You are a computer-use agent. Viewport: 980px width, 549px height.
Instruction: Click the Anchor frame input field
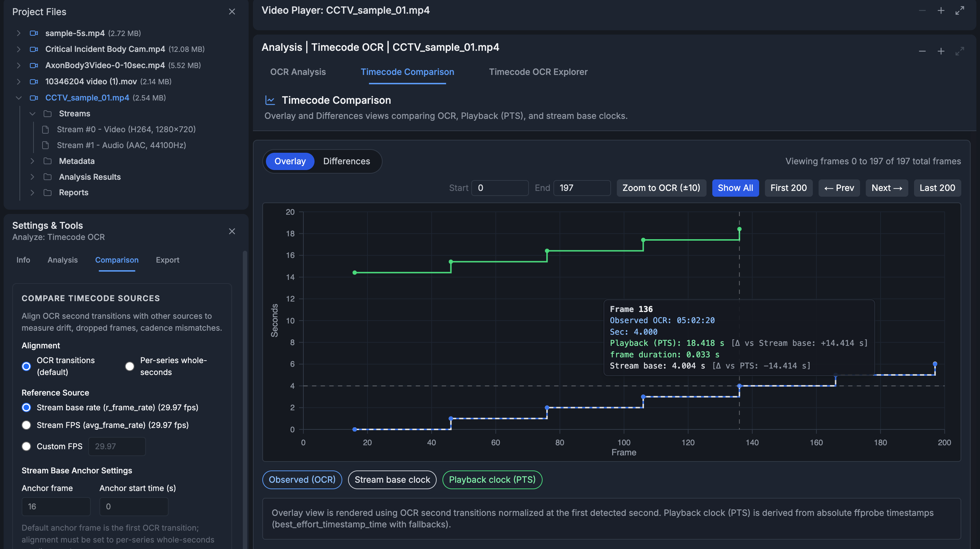56,506
